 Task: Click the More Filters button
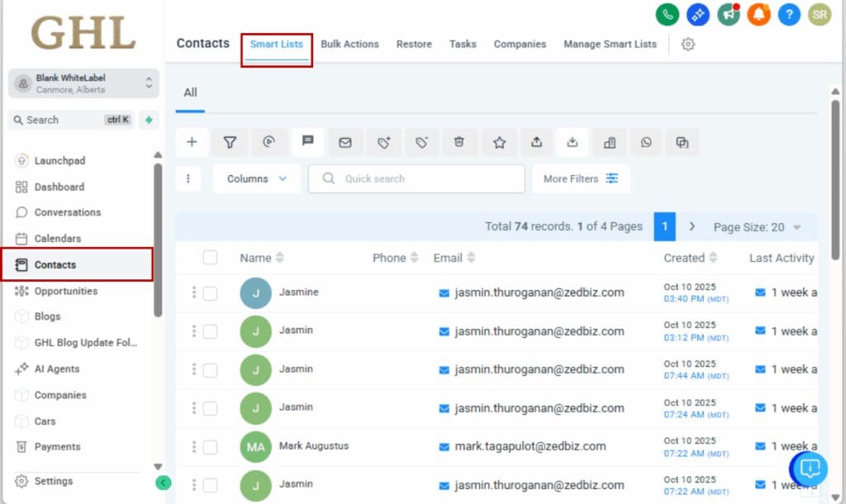[x=582, y=178]
